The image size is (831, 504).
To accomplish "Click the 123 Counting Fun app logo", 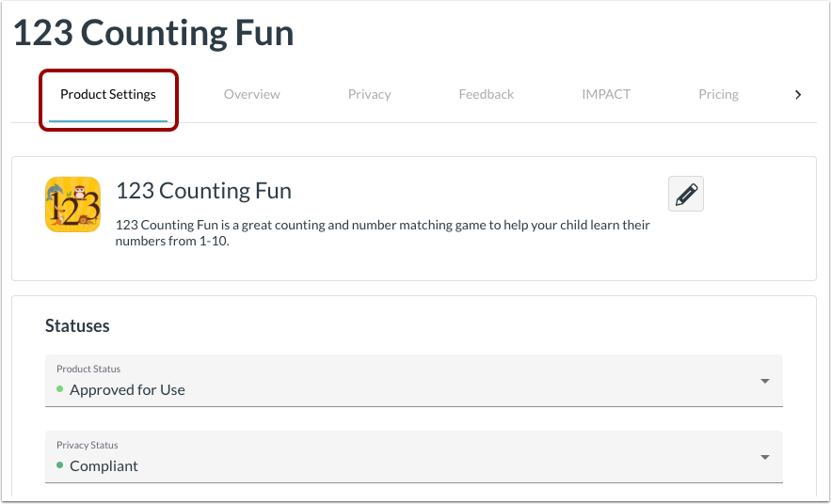I will 72,204.
